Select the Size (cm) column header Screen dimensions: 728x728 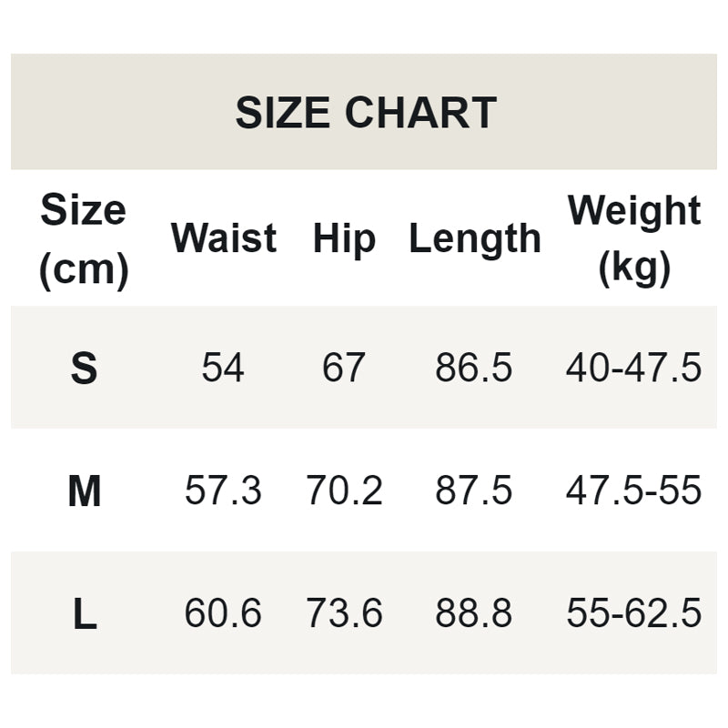(x=84, y=239)
